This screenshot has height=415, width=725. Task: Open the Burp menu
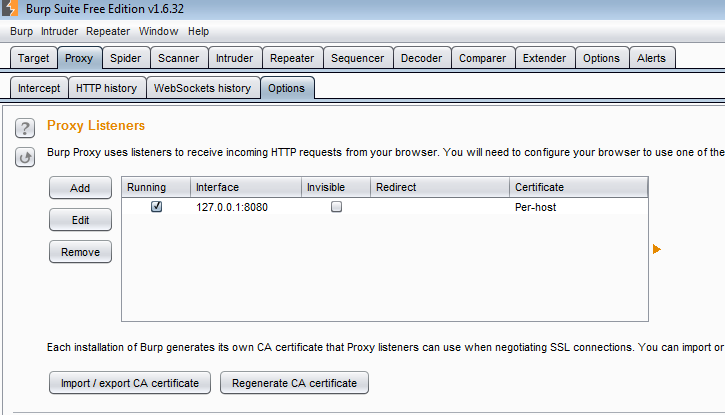tap(21, 32)
